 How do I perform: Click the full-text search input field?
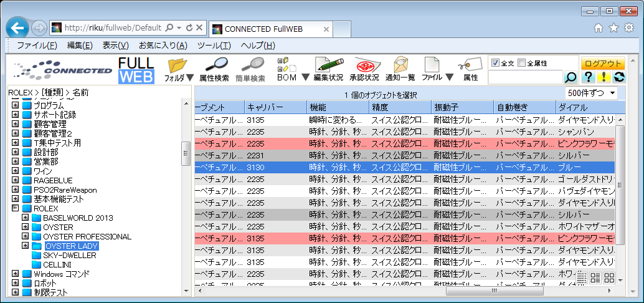click(x=525, y=77)
